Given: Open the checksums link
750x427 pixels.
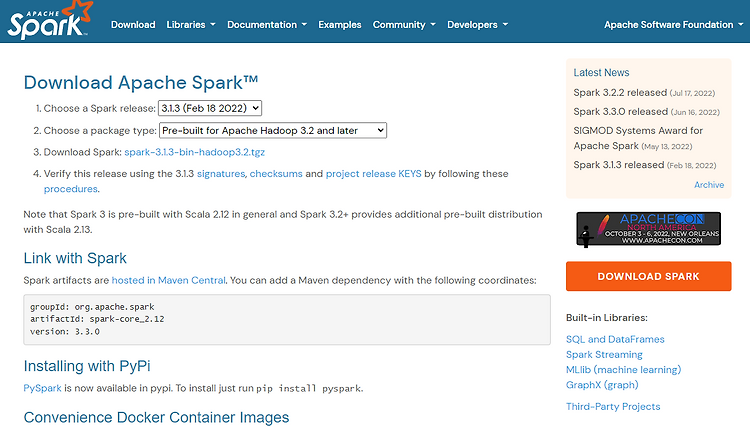Looking at the screenshot, I should [276, 174].
